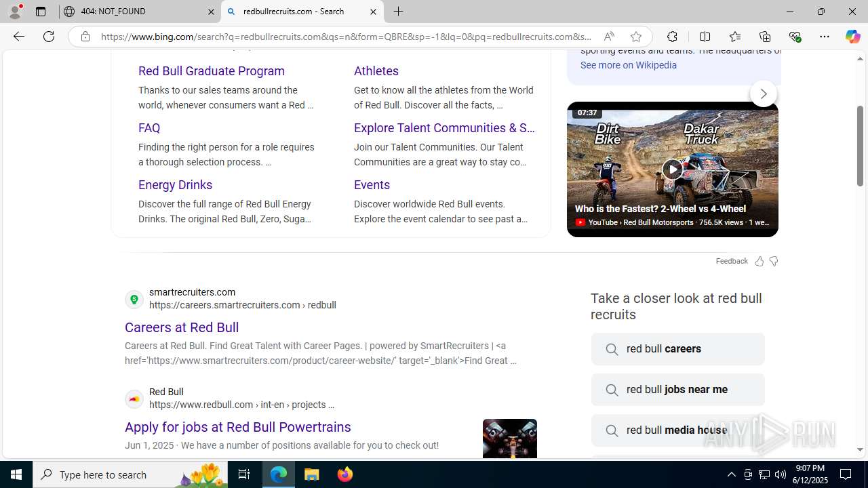The height and width of the screenshot is (488, 868).
Task: Click the address bar URL
Action: (346, 37)
